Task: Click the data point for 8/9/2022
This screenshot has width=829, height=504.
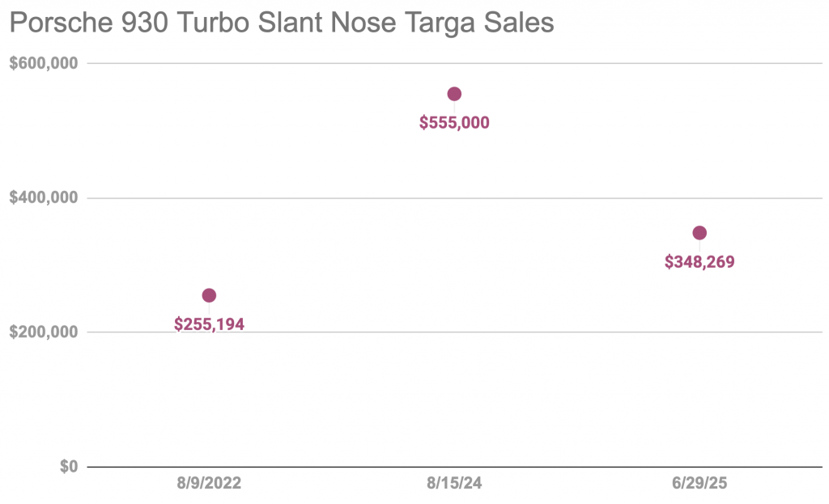Action: pos(209,295)
